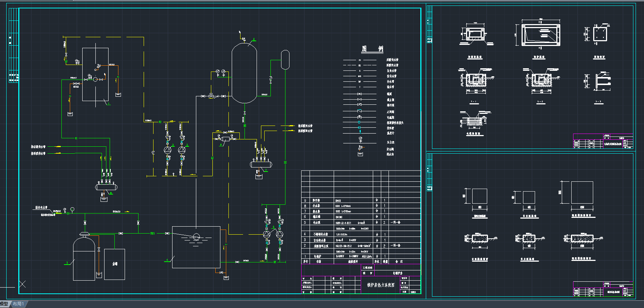Select the boiler rectangle labeled 1
This screenshot has height=308, width=644.
pyautogui.click(x=95, y=74)
